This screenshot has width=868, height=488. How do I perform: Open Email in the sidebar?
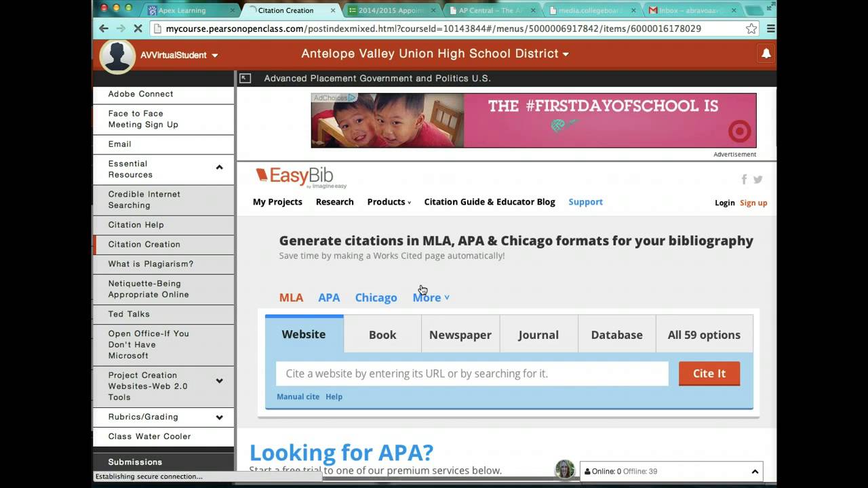(163, 144)
